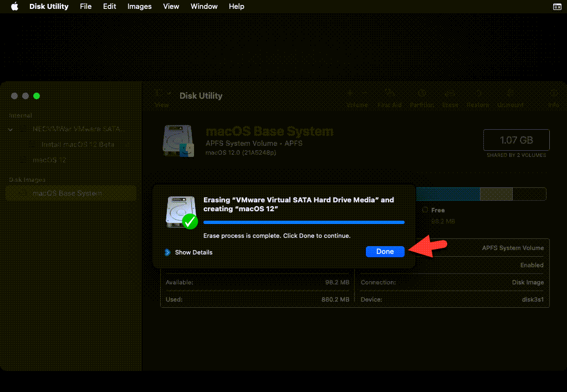Open the File menu
This screenshot has height=392, width=567.
click(85, 7)
